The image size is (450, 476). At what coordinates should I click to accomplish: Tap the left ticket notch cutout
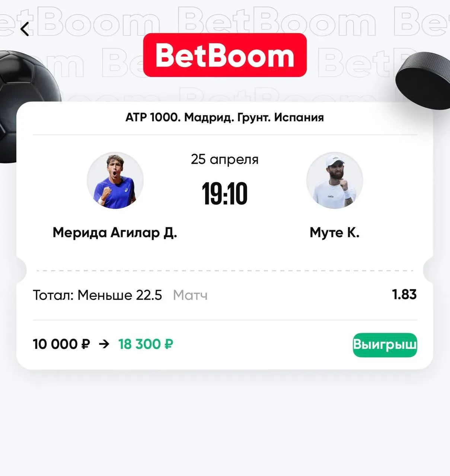[x=22, y=270]
